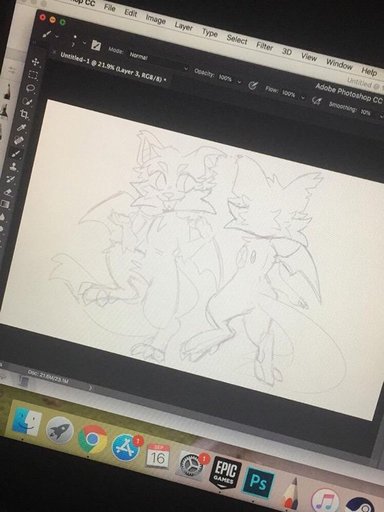Open Google Chrome from the dock
The width and height of the screenshot is (384, 512).
93,440
